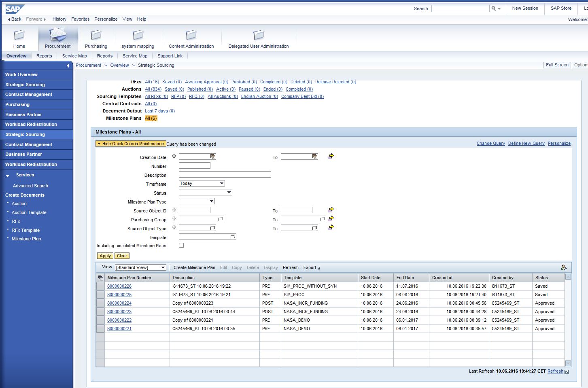Open the value help for Purchasing Group
The image size is (588, 388).
[x=220, y=218]
